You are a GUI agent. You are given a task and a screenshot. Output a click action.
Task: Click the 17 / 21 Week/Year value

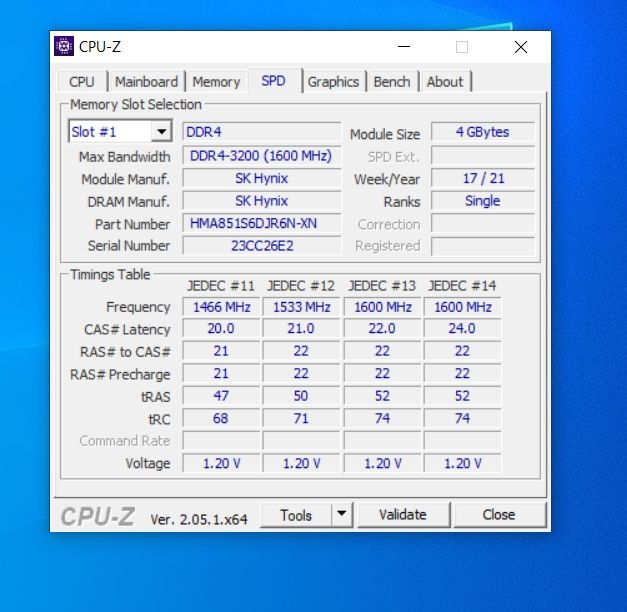[483, 178]
